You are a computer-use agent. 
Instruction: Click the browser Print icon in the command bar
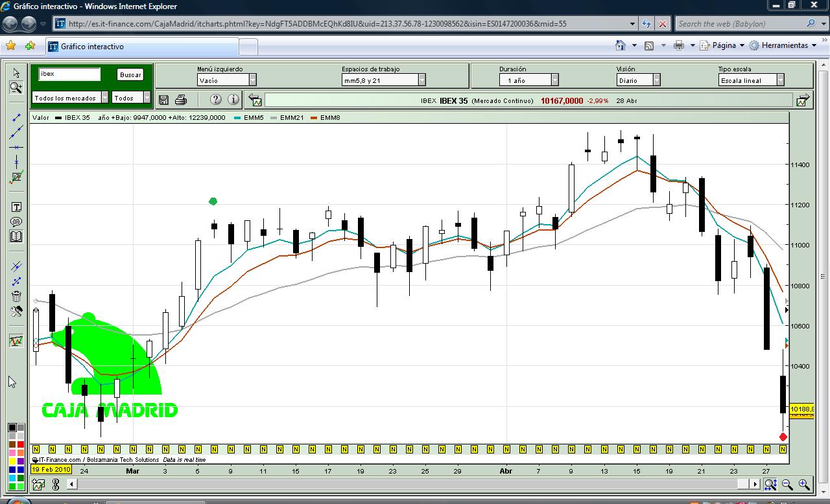(679, 45)
